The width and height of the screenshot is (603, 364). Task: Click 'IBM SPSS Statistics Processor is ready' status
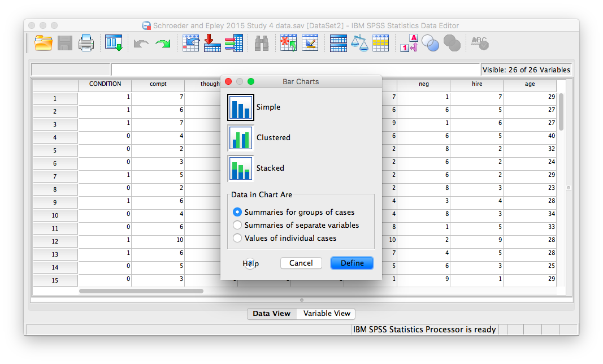[x=424, y=330]
